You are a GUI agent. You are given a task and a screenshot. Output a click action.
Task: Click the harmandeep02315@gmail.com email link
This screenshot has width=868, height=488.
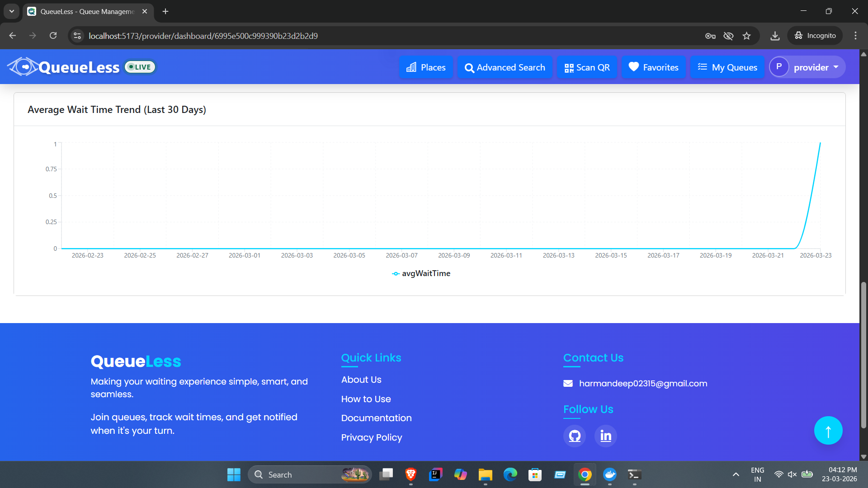(x=643, y=384)
